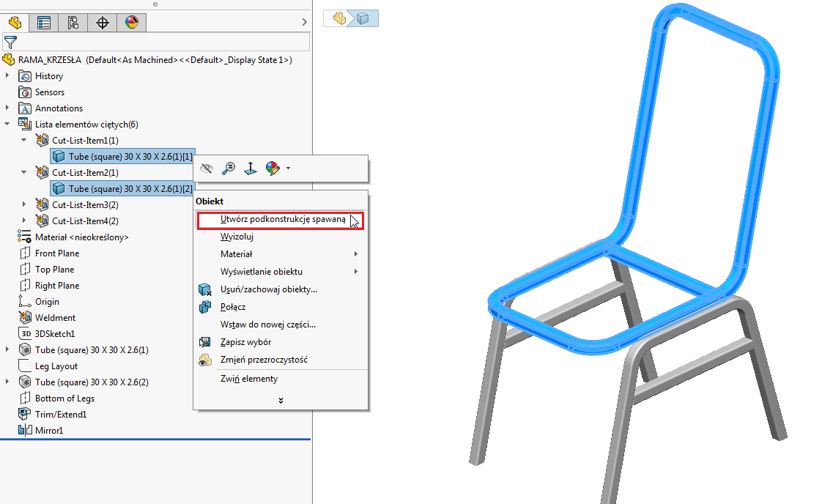Collapse Lista elementów ciętych(6) folder
Image resolution: width=822 pixels, height=504 pixels.
coord(7,125)
